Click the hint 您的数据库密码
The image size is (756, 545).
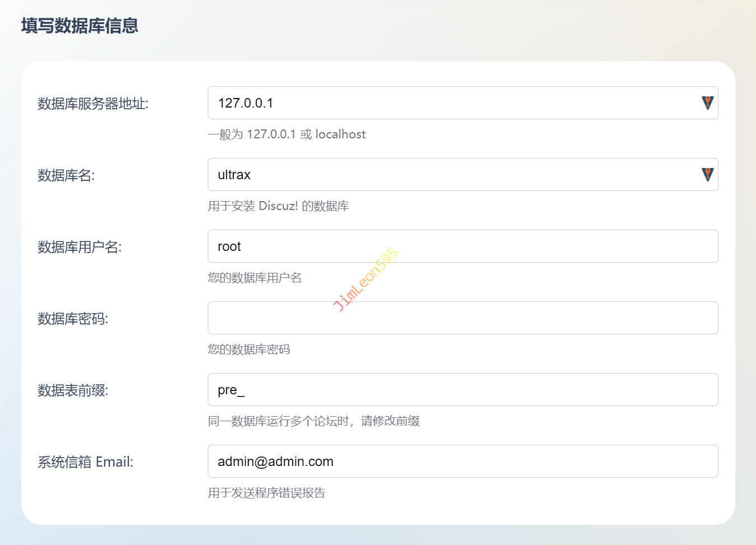click(x=249, y=350)
